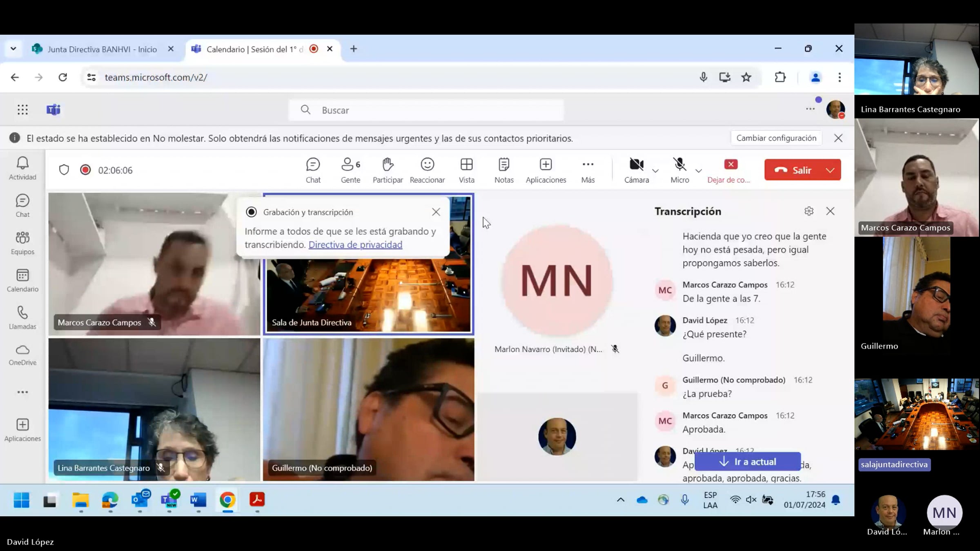Focus the Buscar search field
980x551 pixels.
(x=426, y=110)
